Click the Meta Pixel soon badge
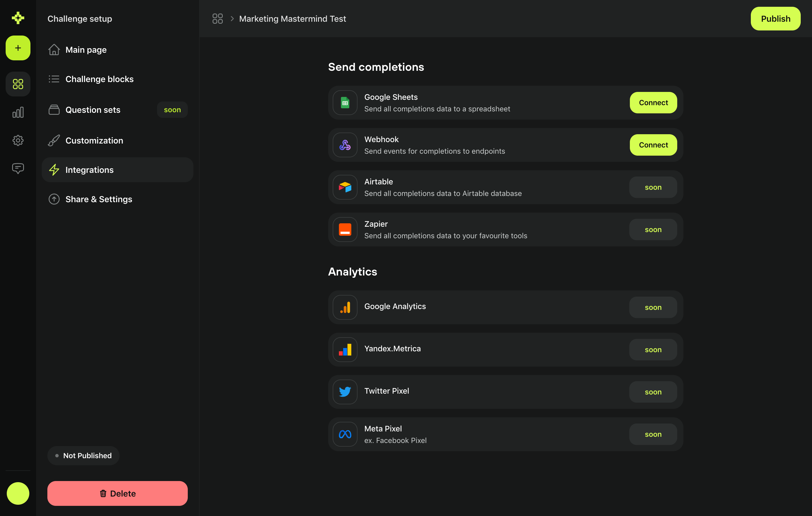This screenshot has width=812, height=516. (x=653, y=435)
